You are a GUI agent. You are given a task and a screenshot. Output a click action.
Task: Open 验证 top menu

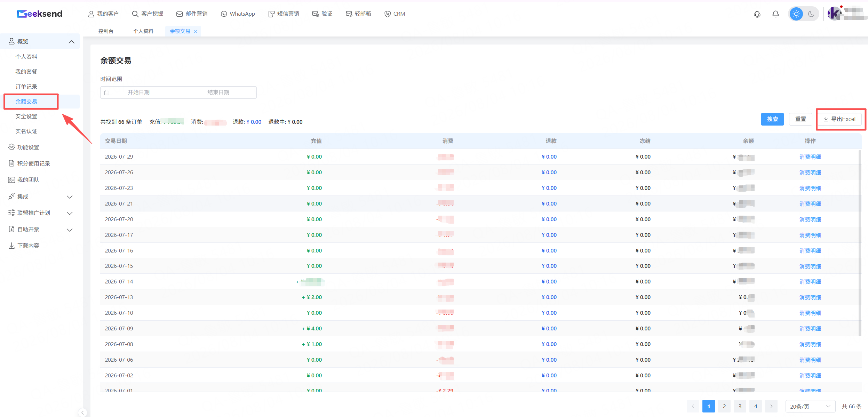[322, 14]
